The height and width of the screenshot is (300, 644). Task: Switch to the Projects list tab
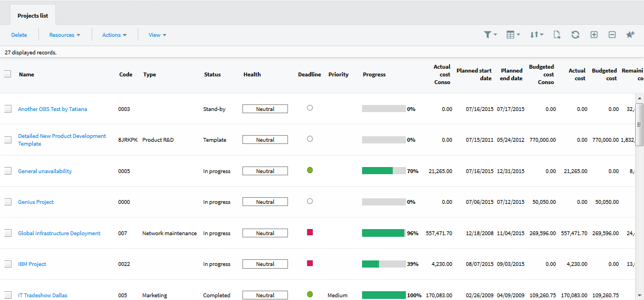[33, 15]
